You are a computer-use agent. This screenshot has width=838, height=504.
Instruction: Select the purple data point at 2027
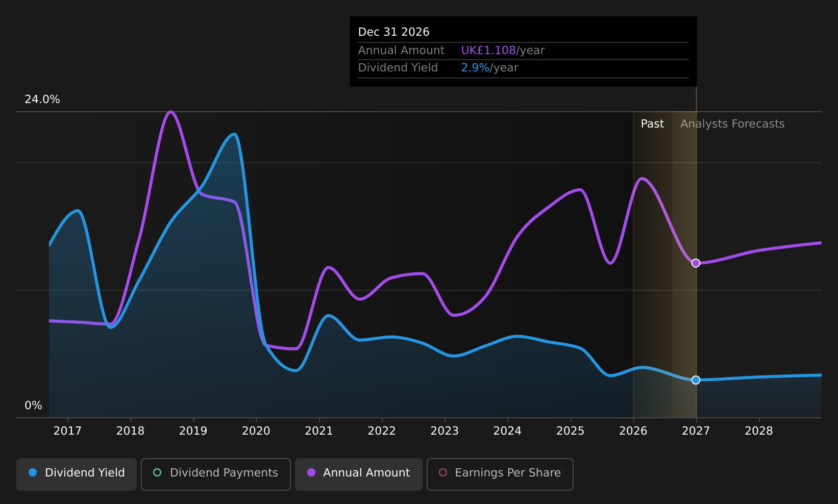pos(696,263)
